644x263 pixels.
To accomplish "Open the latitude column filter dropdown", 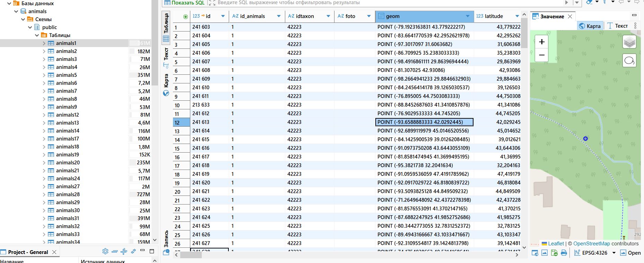I will [517, 16].
